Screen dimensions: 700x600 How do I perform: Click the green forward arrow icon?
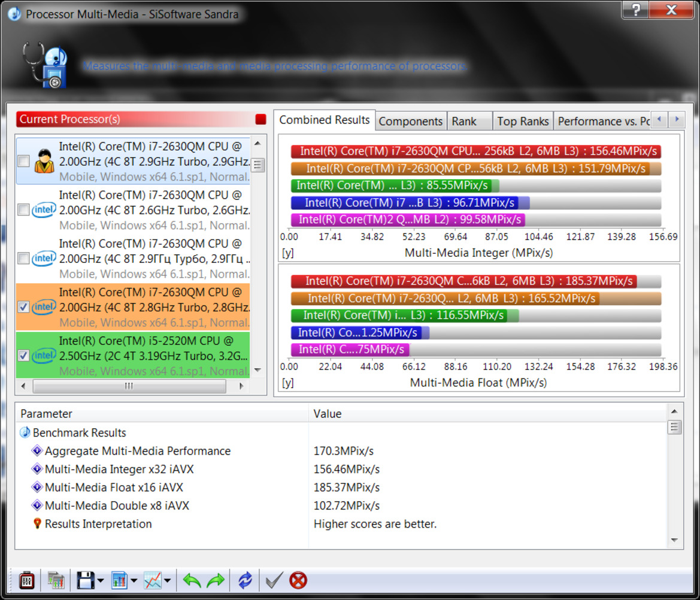tap(216, 580)
